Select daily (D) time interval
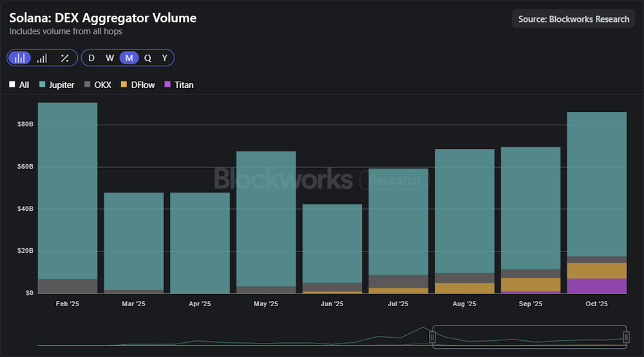The width and height of the screenshot is (644, 357). click(x=91, y=58)
